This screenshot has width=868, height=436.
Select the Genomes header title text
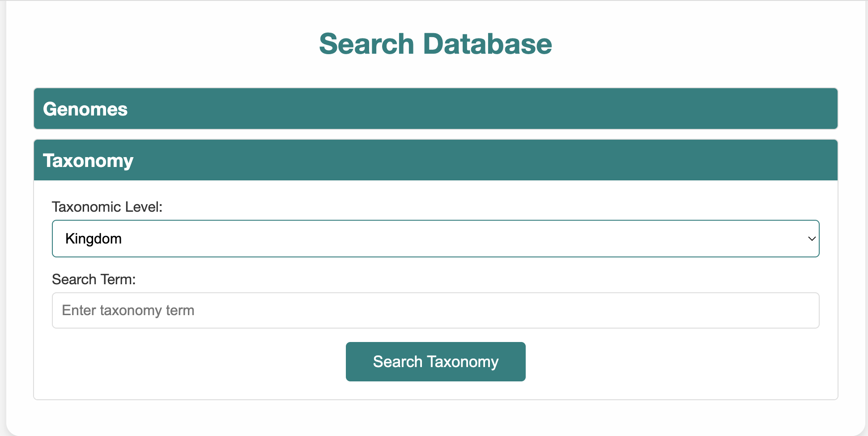point(85,109)
